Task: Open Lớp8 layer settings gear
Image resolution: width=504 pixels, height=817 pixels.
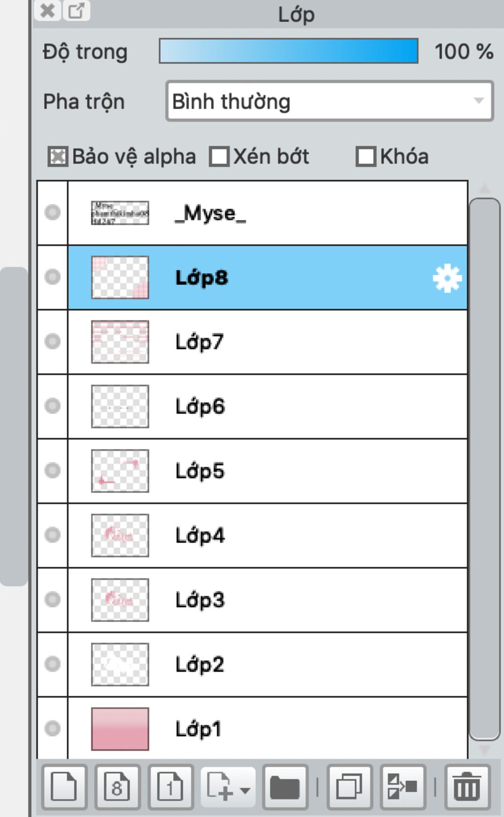Action: pyautogui.click(x=447, y=278)
